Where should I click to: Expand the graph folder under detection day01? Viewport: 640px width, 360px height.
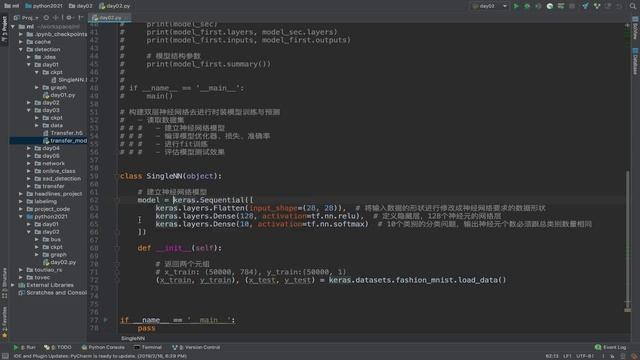click(37, 87)
